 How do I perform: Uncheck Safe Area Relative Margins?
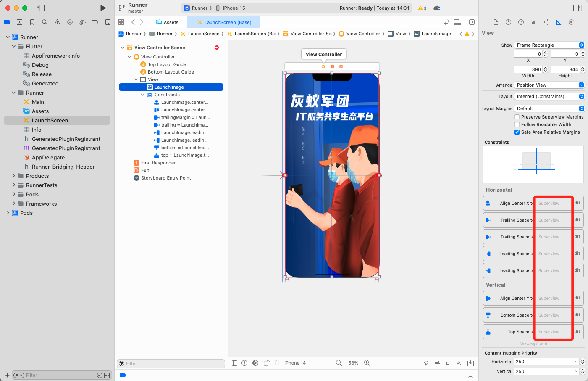point(517,132)
